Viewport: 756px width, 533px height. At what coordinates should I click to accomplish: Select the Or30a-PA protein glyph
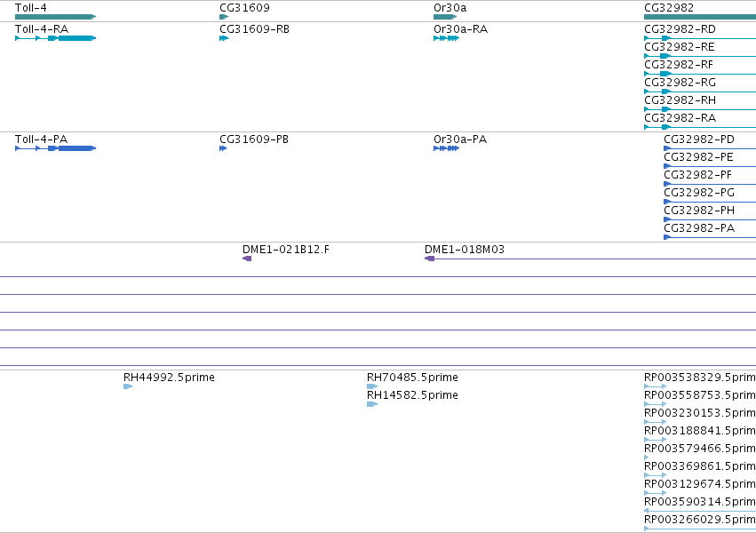click(447, 148)
